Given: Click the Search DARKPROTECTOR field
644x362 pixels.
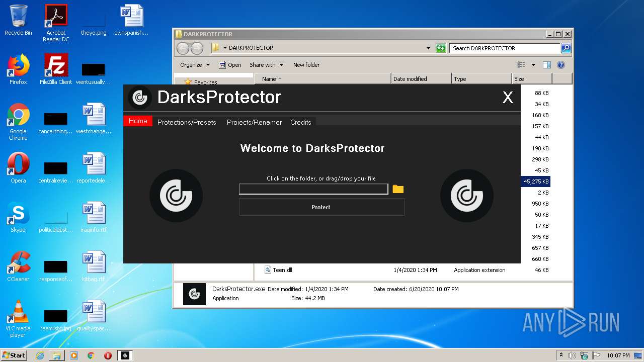Looking at the screenshot, I should coord(505,48).
